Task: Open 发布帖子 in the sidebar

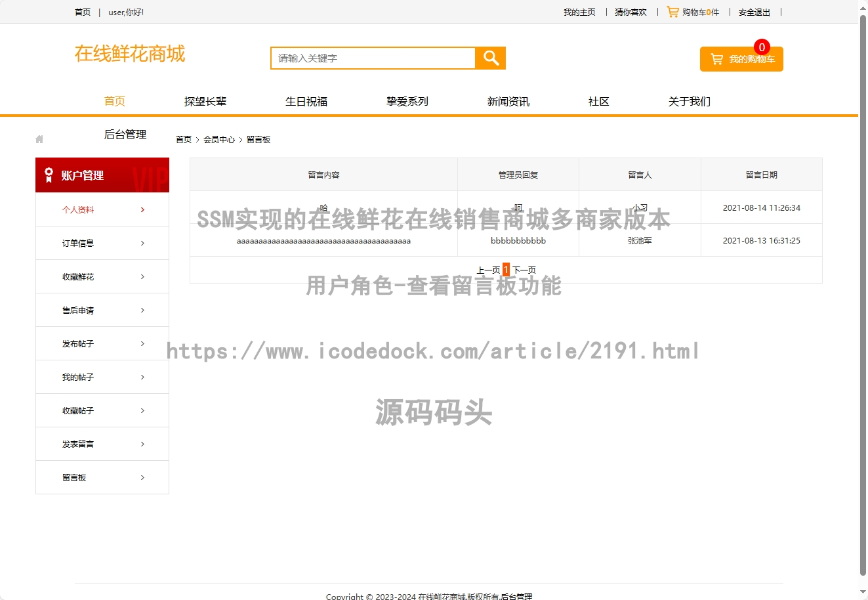Action: (78, 344)
